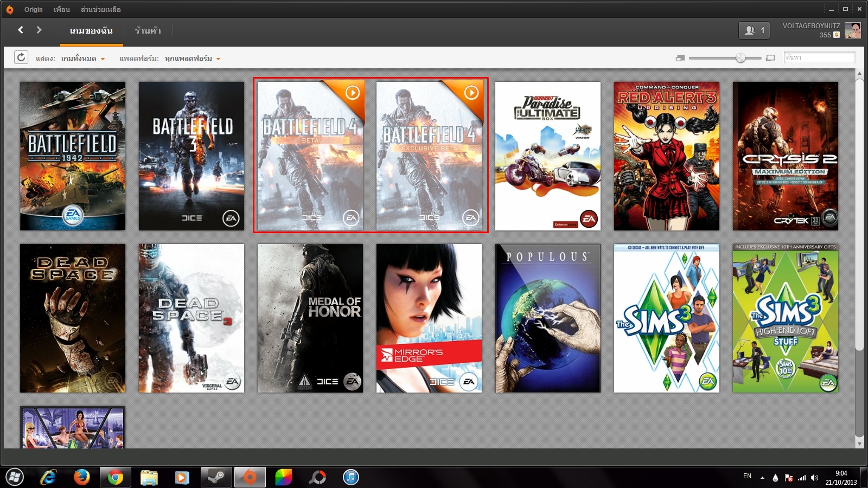The image size is (868, 488).
Task: Open the colorful squares taskbar icon
Action: pos(283,477)
